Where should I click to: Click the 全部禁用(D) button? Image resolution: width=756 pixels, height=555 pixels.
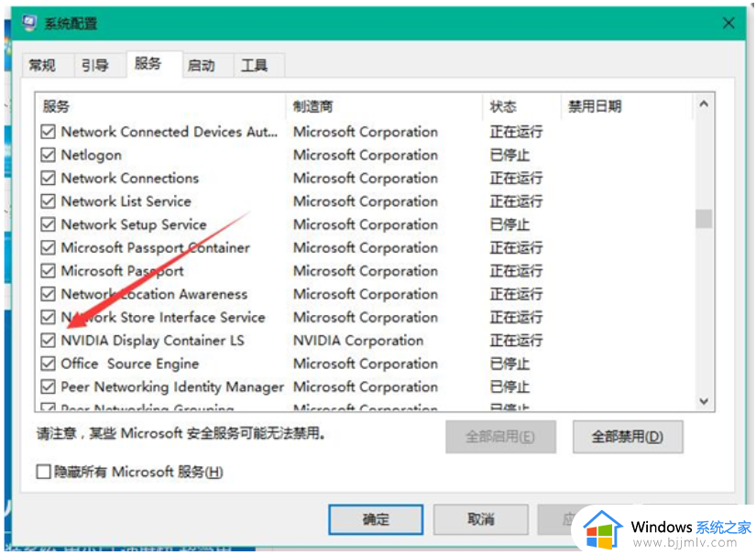(x=628, y=437)
